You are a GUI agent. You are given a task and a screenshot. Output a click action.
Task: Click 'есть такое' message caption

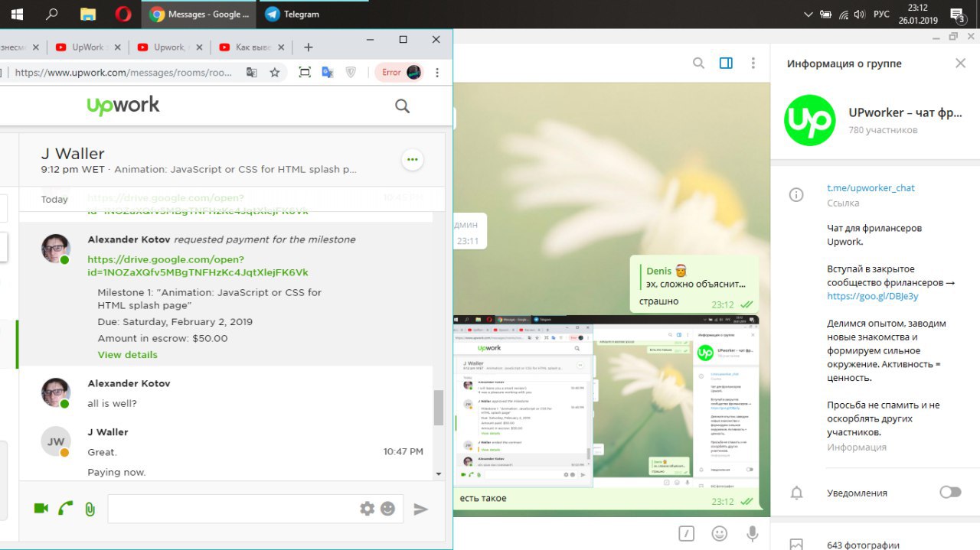(483, 499)
